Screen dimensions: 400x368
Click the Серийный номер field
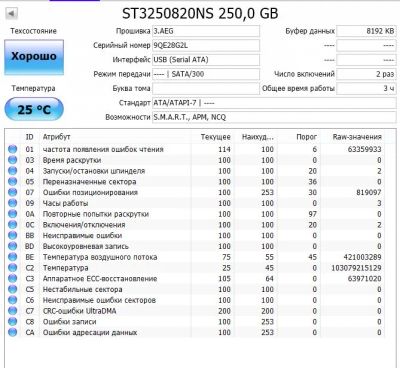pos(206,45)
